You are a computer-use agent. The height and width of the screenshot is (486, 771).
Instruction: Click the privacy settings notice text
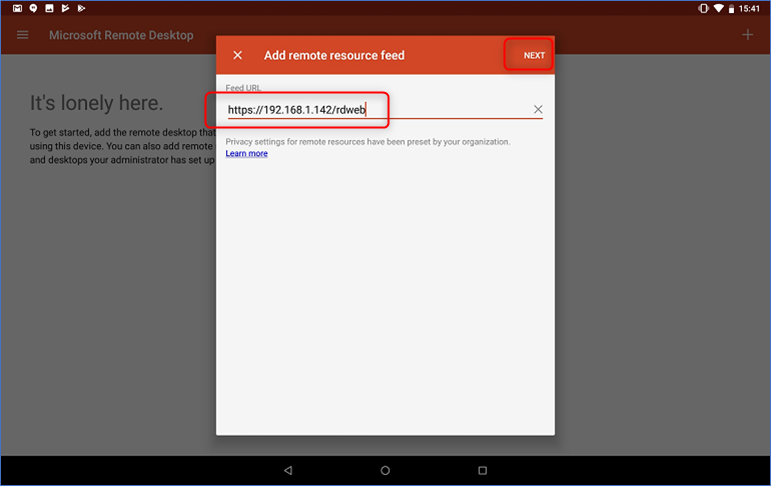[x=368, y=142]
